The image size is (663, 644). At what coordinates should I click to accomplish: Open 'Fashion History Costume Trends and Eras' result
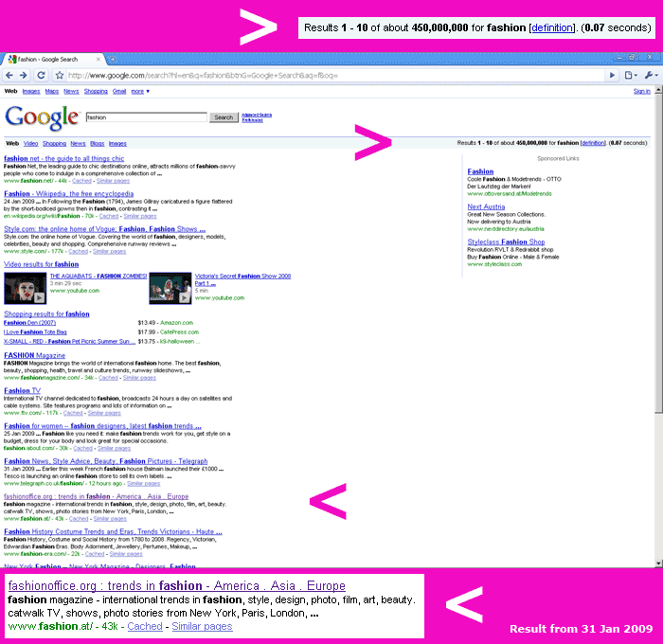click(113, 532)
